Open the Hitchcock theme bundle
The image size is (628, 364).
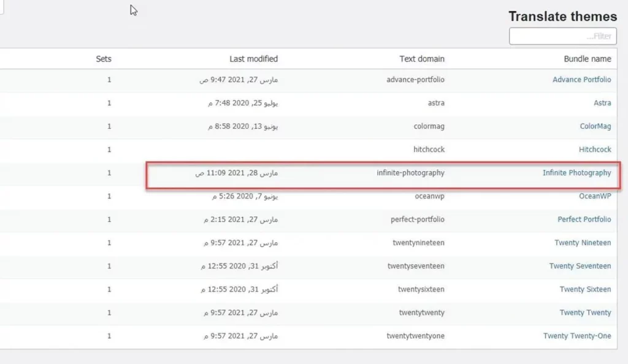[x=594, y=150]
